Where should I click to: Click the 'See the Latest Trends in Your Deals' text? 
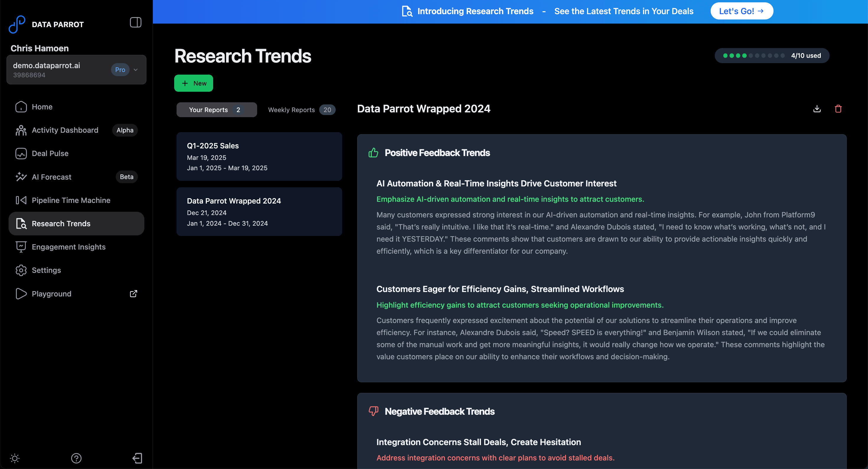click(x=624, y=11)
